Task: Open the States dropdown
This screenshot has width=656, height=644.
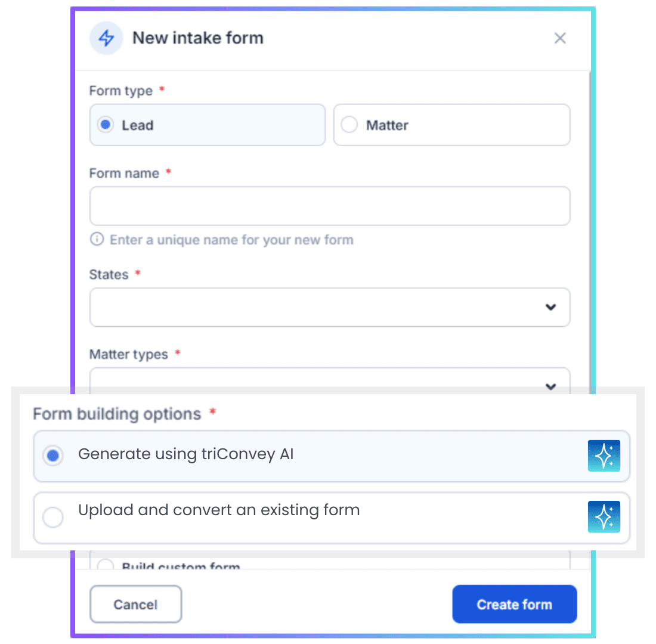Action: (330, 307)
